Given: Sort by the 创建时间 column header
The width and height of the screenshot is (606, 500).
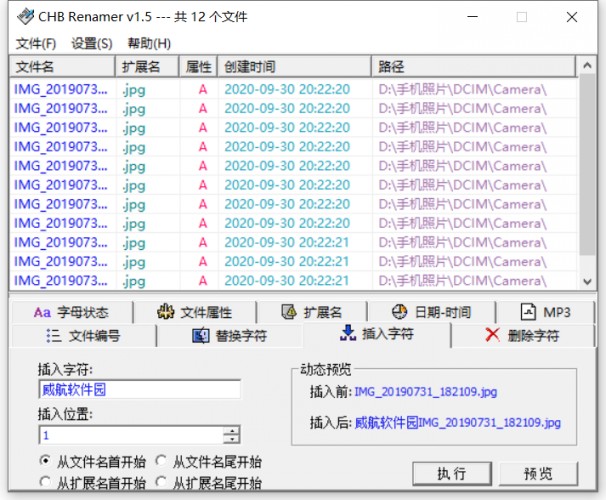Looking at the screenshot, I should (x=294, y=66).
